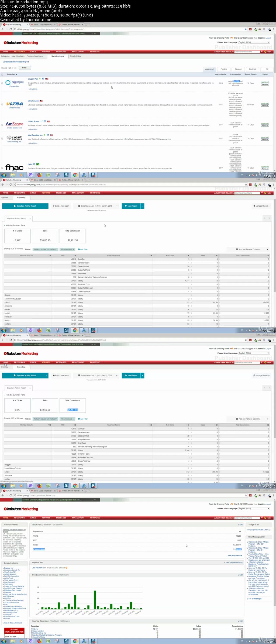The width and height of the screenshot is (276, 644).
Task: Click the highlighted $1,461.59 value in the 00:03:13 frame
Action: click(73, 410)
